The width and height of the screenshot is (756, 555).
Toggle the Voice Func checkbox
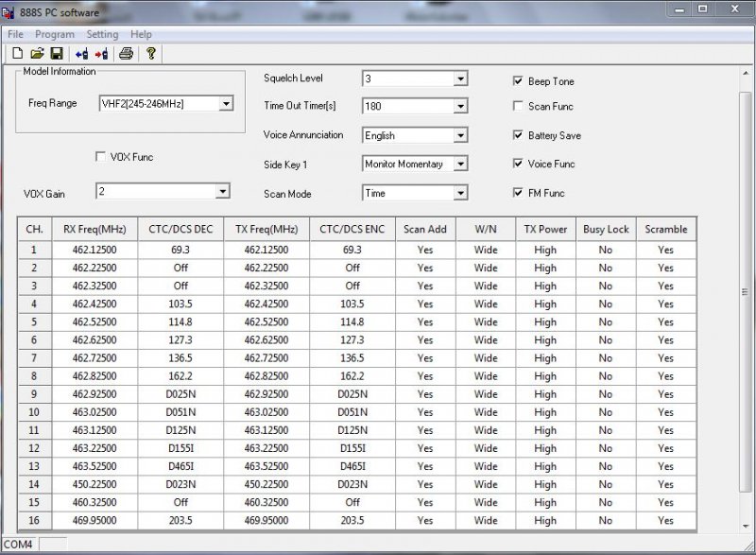(518, 164)
